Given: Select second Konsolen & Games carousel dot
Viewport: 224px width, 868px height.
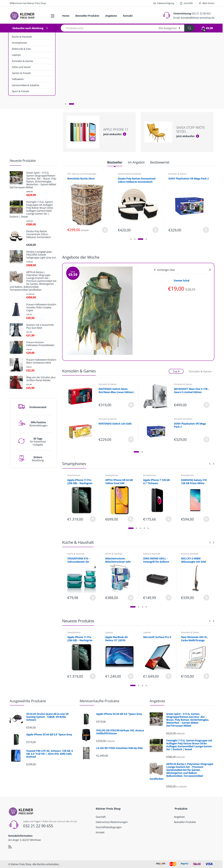Looking at the screenshot, I should (142, 452).
